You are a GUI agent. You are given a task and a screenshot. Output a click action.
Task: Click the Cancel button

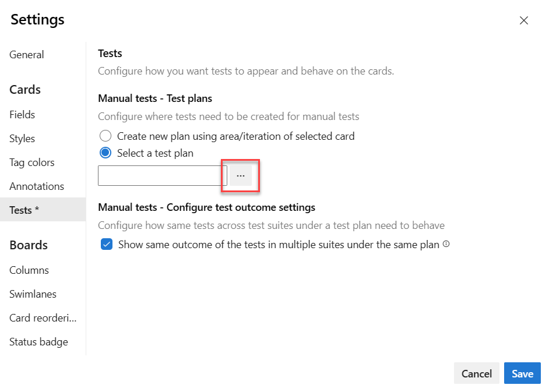tap(477, 373)
